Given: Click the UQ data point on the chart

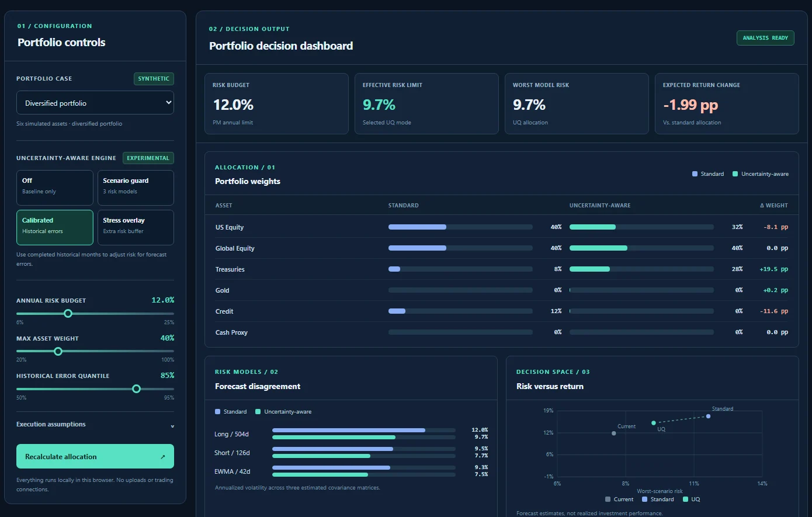Looking at the screenshot, I should pos(653,423).
